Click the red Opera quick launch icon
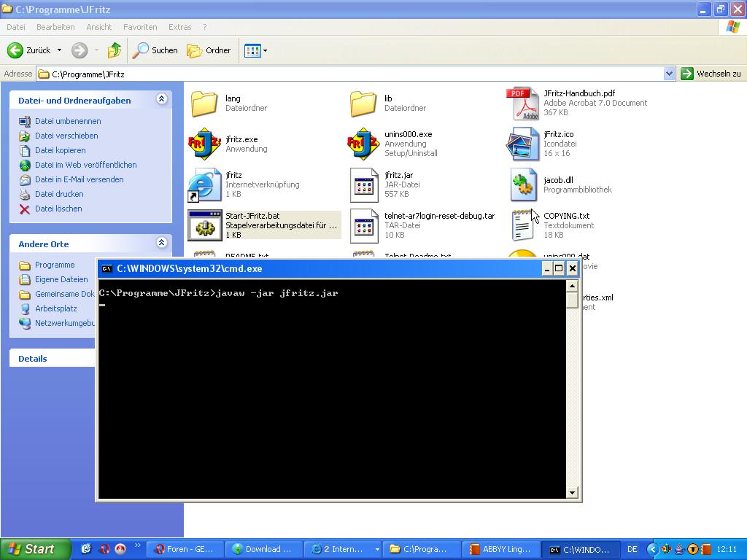 [105, 549]
